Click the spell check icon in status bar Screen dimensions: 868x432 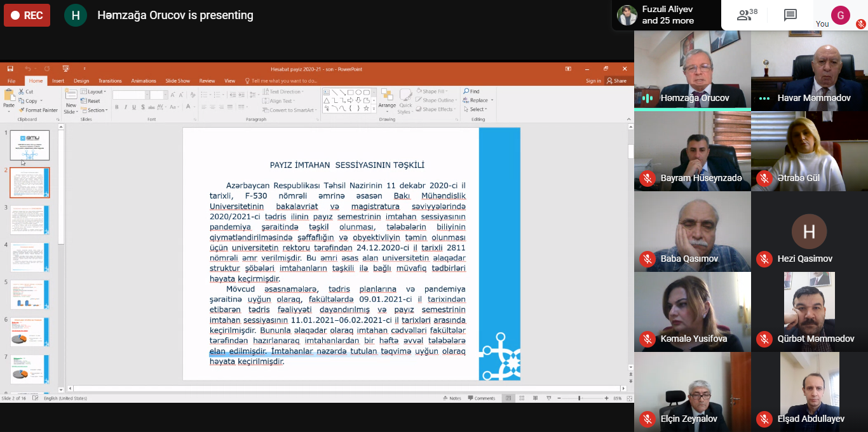pos(35,398)
